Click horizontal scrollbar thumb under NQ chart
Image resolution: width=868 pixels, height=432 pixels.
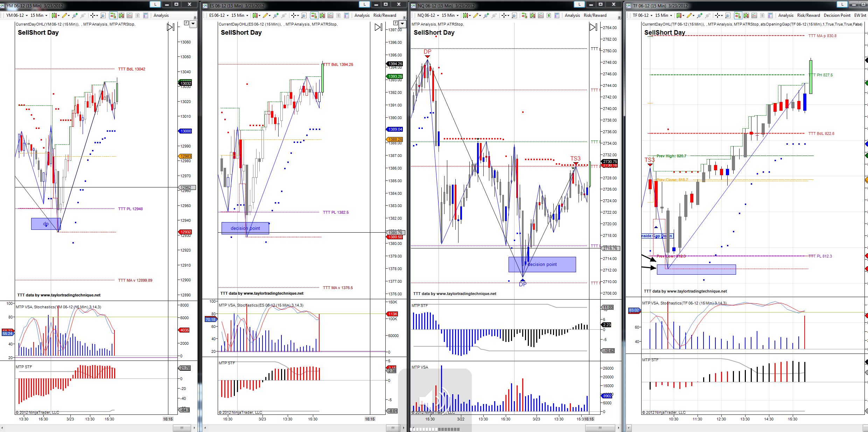pyautogui.click(x=600, y=428)
